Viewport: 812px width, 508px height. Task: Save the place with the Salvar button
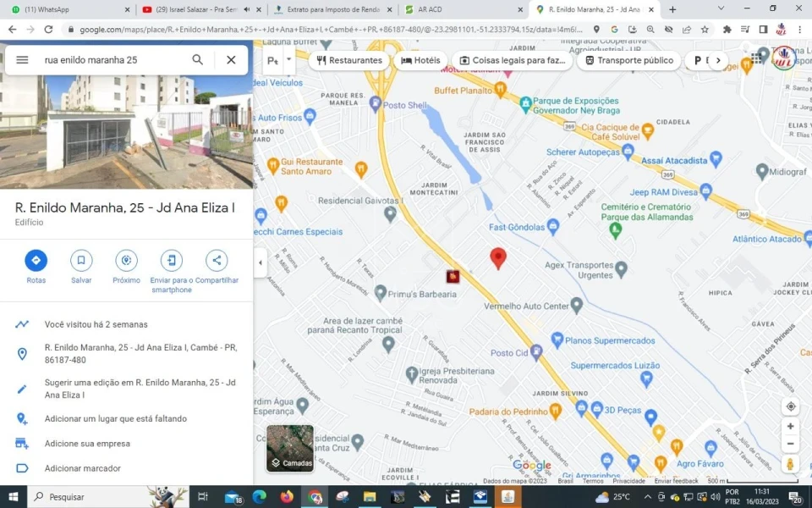(x=81, y=260)
